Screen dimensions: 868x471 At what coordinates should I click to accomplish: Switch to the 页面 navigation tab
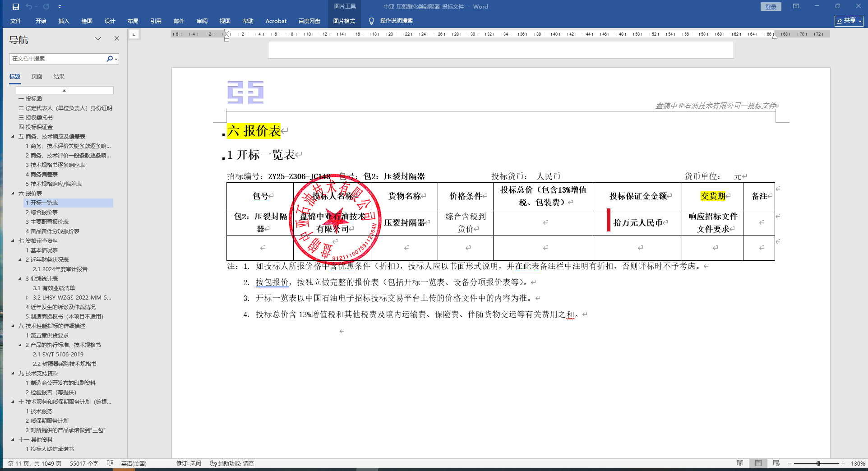click(x=37, y=77)
